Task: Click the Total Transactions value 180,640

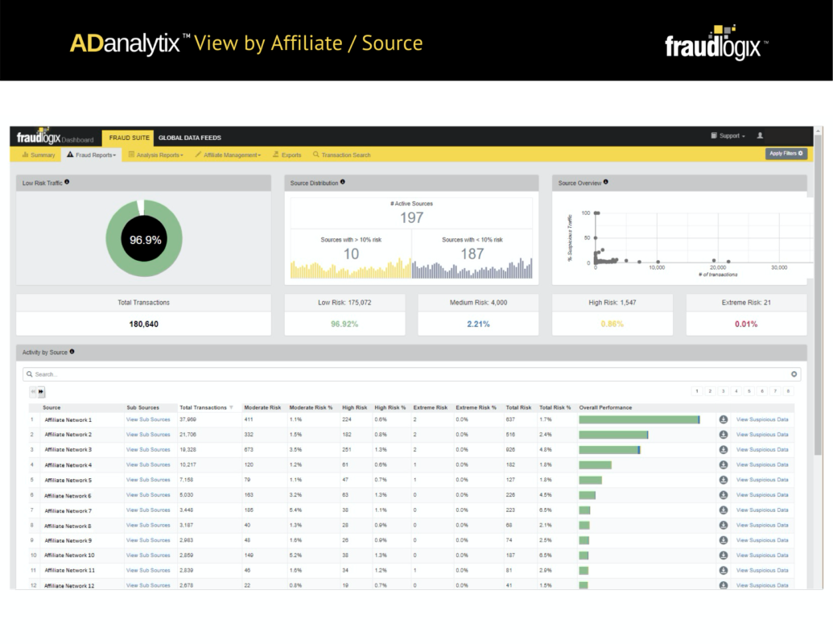Action: (143, 324)
